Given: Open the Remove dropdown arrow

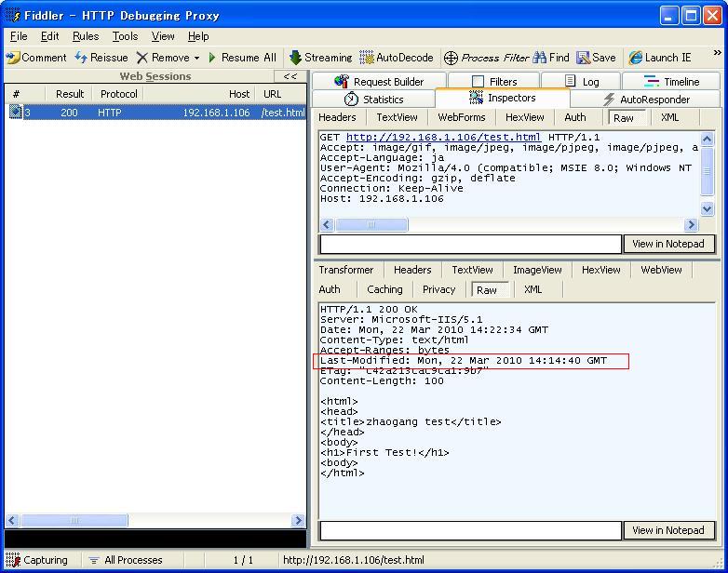Looking at the screenshot, I should pos(196,58).
